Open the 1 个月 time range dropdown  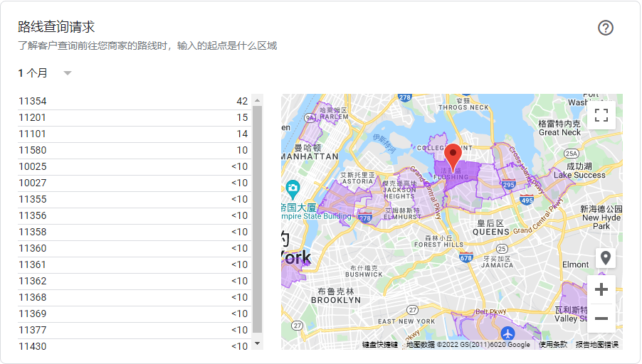coord(45,73)
